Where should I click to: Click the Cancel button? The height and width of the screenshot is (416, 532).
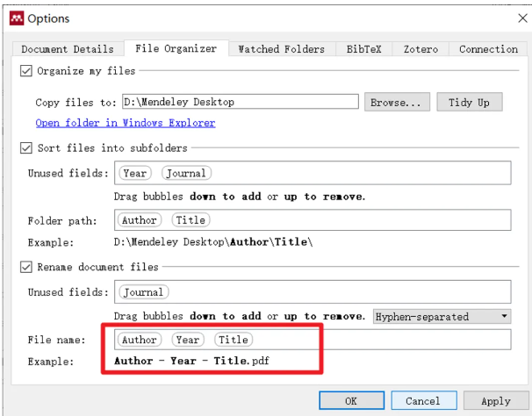[x=424, y=401]
